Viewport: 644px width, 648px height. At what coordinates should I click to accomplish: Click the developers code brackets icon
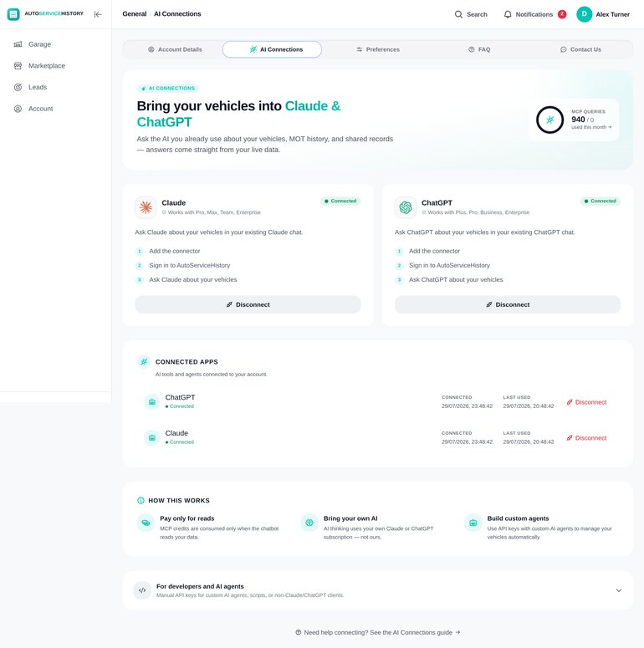pos(142,590)
